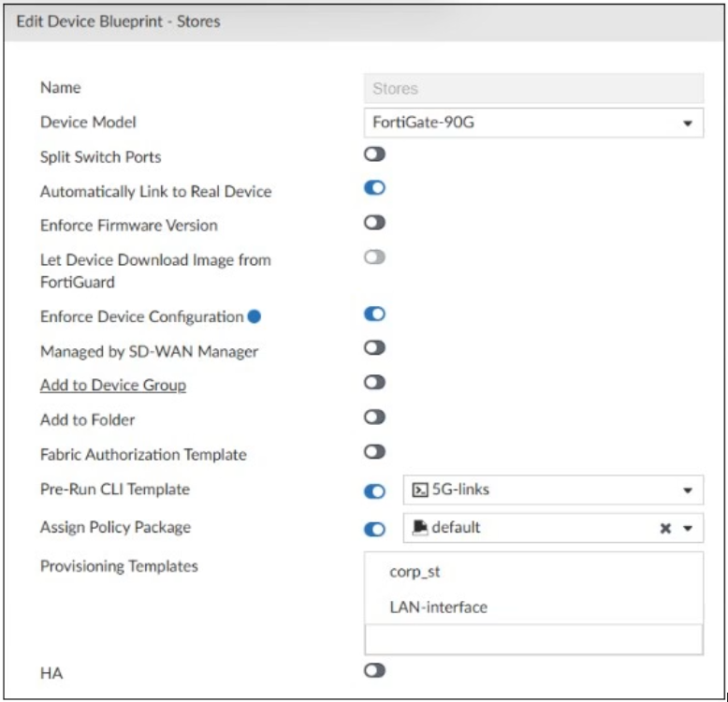This screenshot has height=702, width=728.
Task: Enable the Split Switch Ports toggle
Action: [374, 156]
